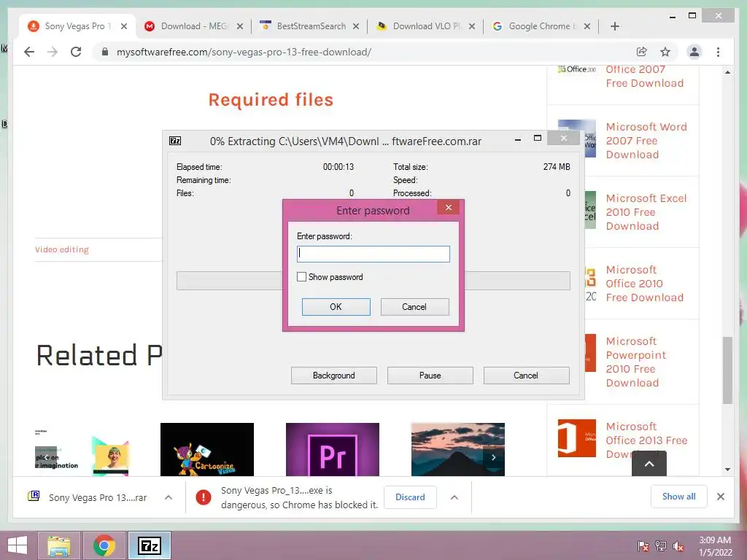Viewport: 747px width, 560px height.
Task: Click the red danger warning icon
Action: [204, 497]
